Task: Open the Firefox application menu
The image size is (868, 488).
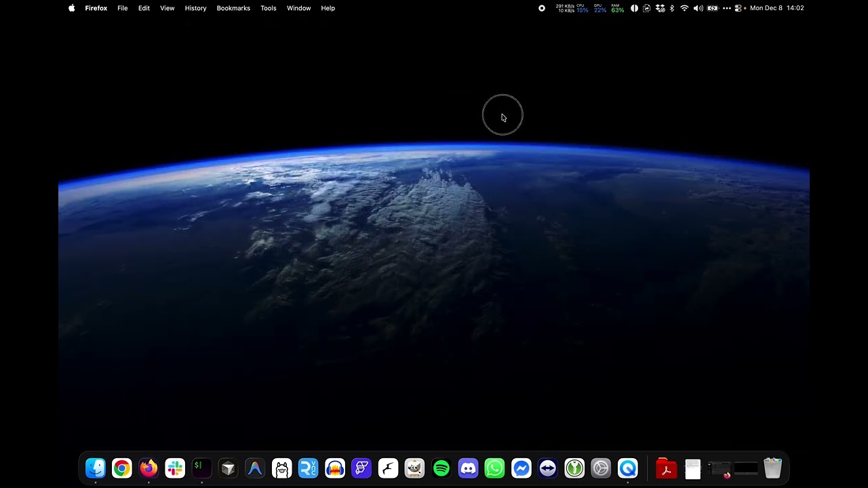Action: pos(96,8)
